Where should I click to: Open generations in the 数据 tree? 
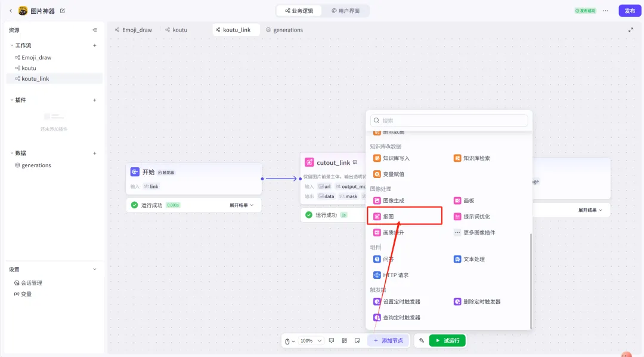tap(36, 165)
